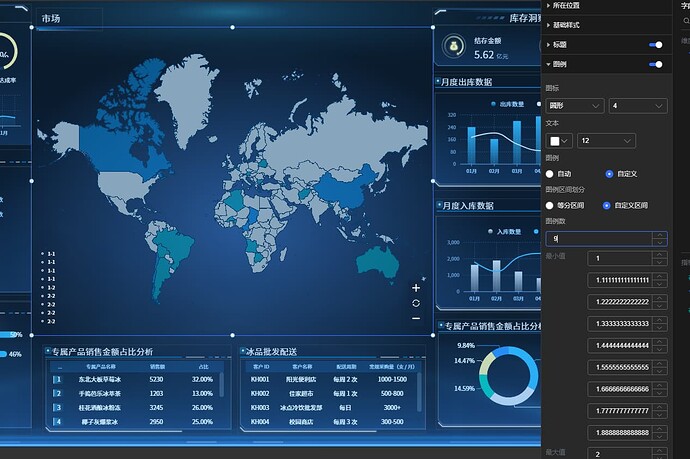Select the 等分区间 radio button
Screen dimensions: 690x459
point(550,205)
